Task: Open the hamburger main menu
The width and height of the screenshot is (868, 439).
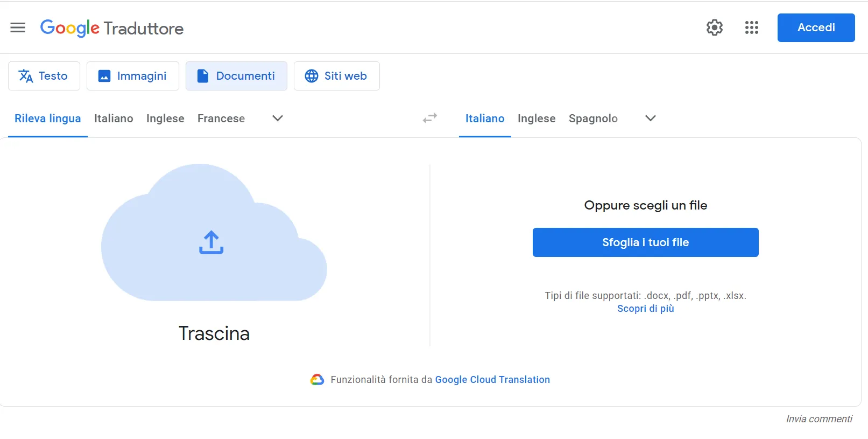Action: 18,27
